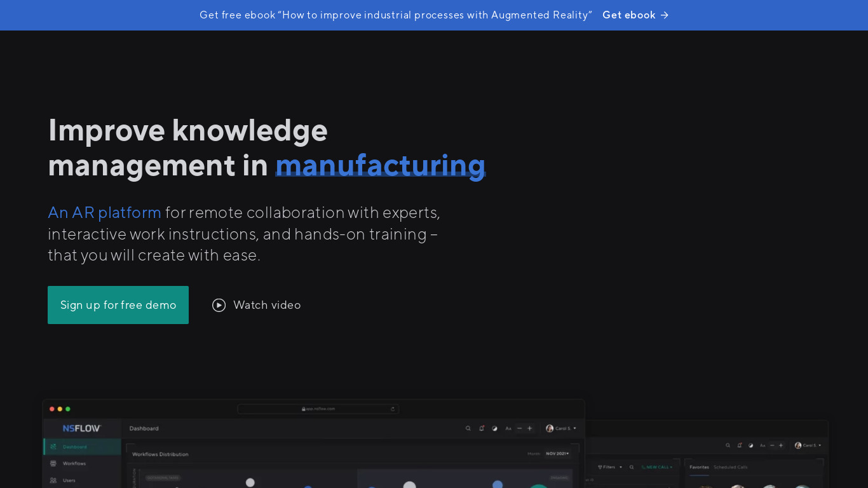868x488 pixels.
Task: Click the reload icon in the address bar
Action: tap(393, 409)
